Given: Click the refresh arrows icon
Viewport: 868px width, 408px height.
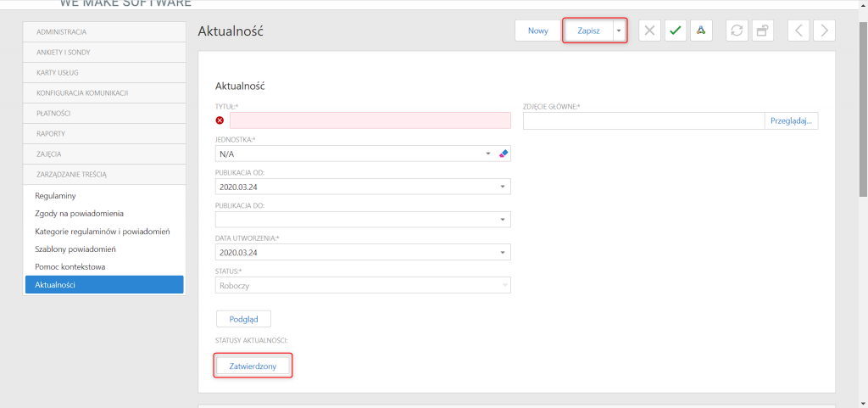Looking at the screenshot, I should point(737,31).
